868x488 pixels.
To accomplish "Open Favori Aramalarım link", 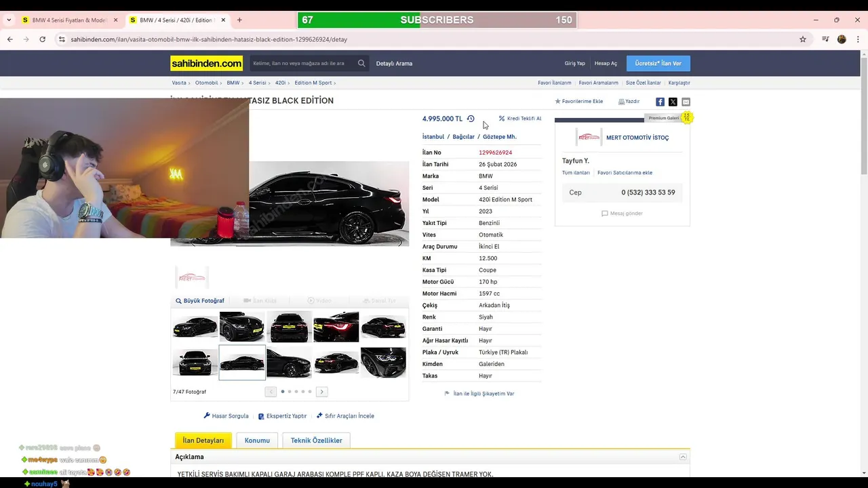I will pyautogui.click(x=599, y=83).
